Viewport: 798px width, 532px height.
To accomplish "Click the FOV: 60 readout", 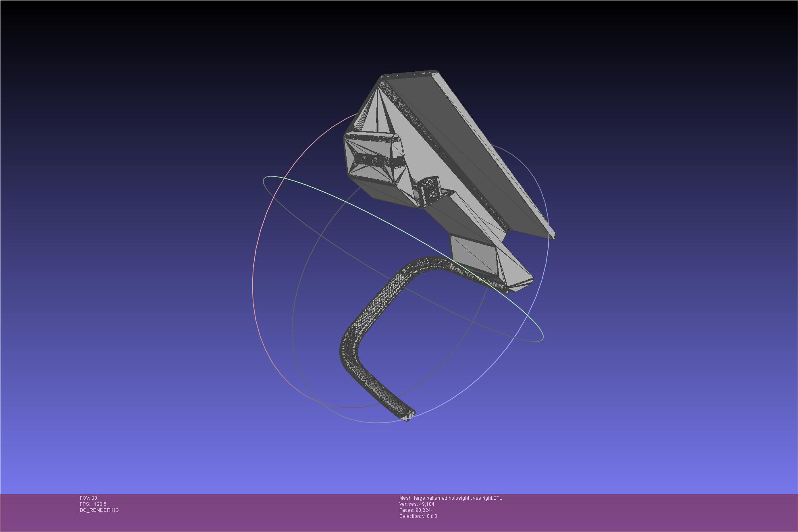I will click(88, 498).
